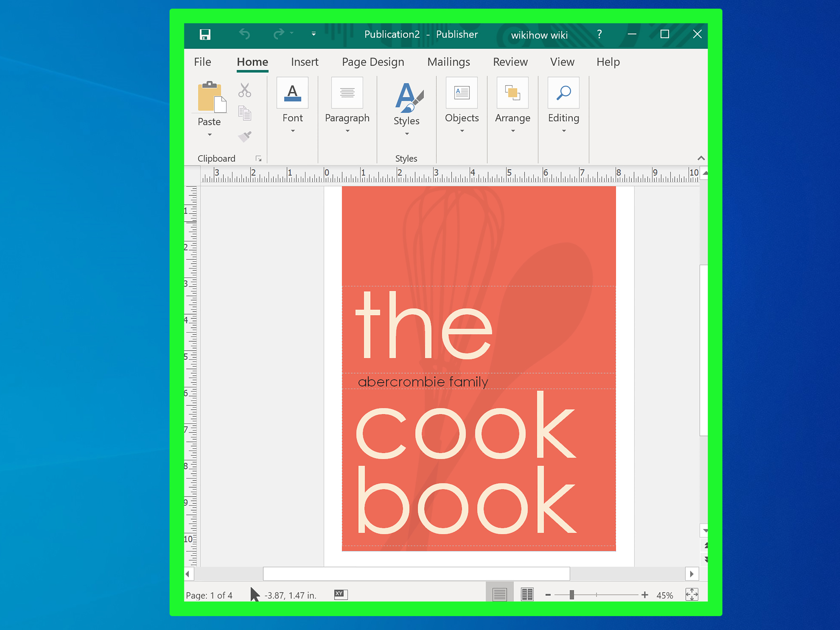Open the Paragraph group dropdown

coord(347,106)
